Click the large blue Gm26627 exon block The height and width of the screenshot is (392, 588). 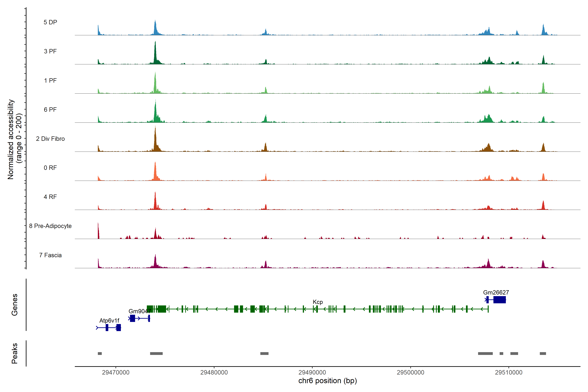499,300
